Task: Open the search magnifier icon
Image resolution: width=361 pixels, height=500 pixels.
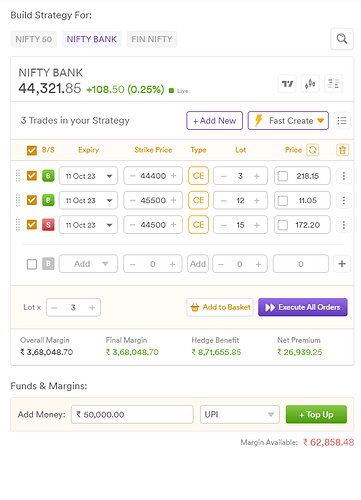Action: pyautogui.click(x=342, y=39)
